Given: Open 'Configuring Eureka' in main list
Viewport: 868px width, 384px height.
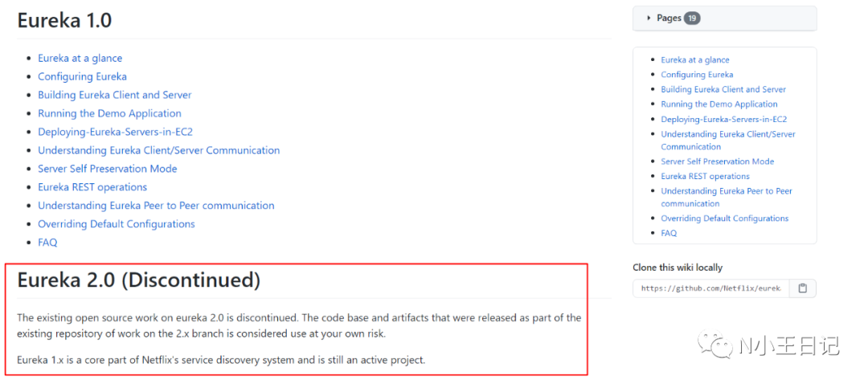Looking at the screenshot, I should point(82,76).
